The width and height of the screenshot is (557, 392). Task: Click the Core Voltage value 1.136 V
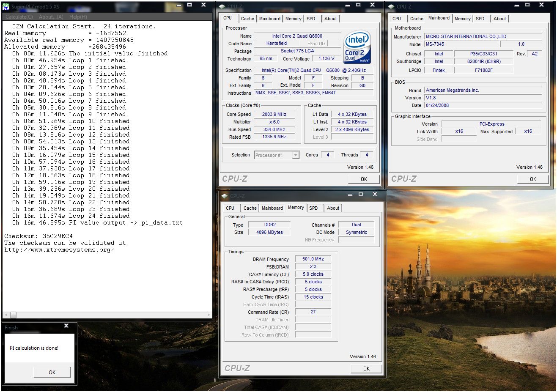[x=327, y=59]
